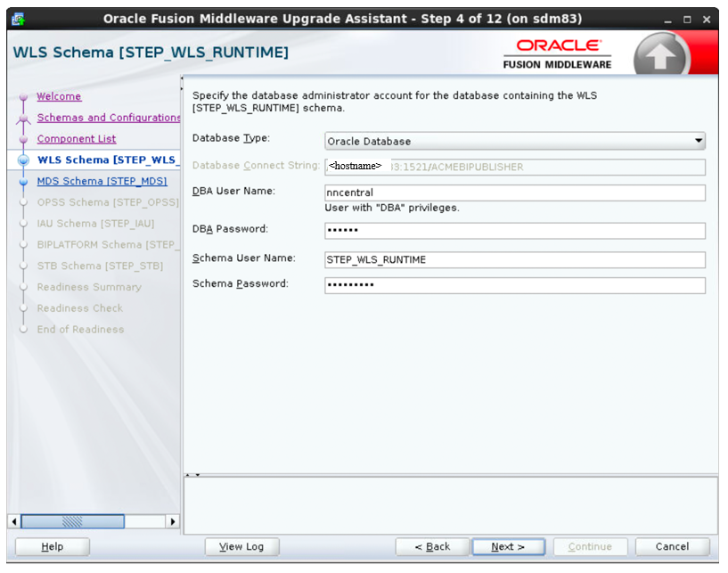Click the Database Connect String field
This screenshot has width=728, height=573.
point(515,168)
